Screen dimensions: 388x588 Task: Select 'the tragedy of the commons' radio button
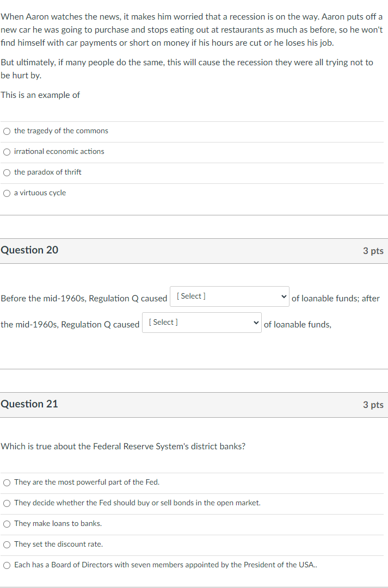click(7, 131)
